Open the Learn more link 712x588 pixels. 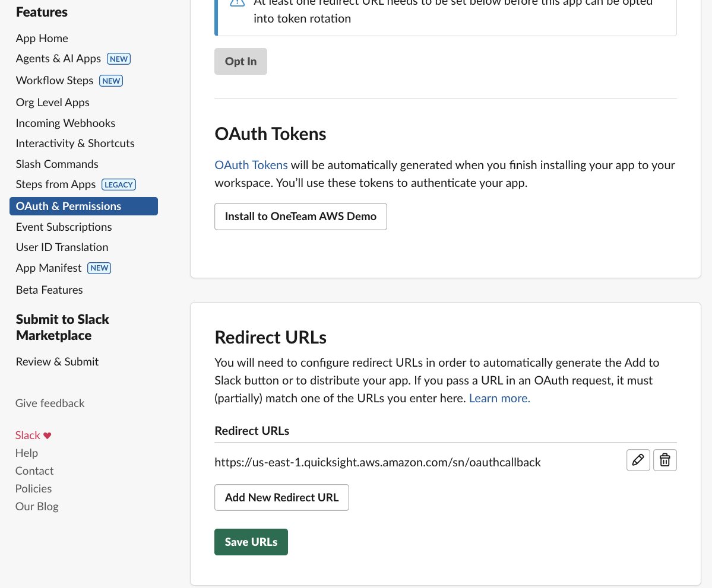498,398
